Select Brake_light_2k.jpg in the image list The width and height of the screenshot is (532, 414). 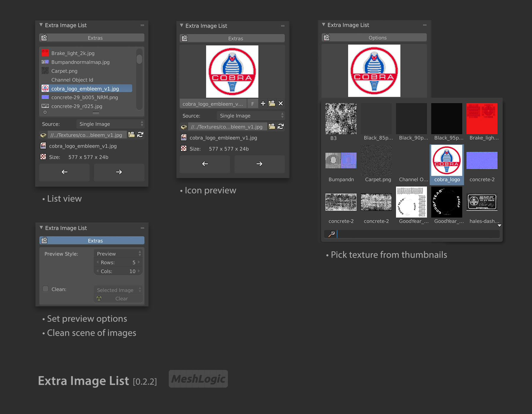(x=87, y=53)
